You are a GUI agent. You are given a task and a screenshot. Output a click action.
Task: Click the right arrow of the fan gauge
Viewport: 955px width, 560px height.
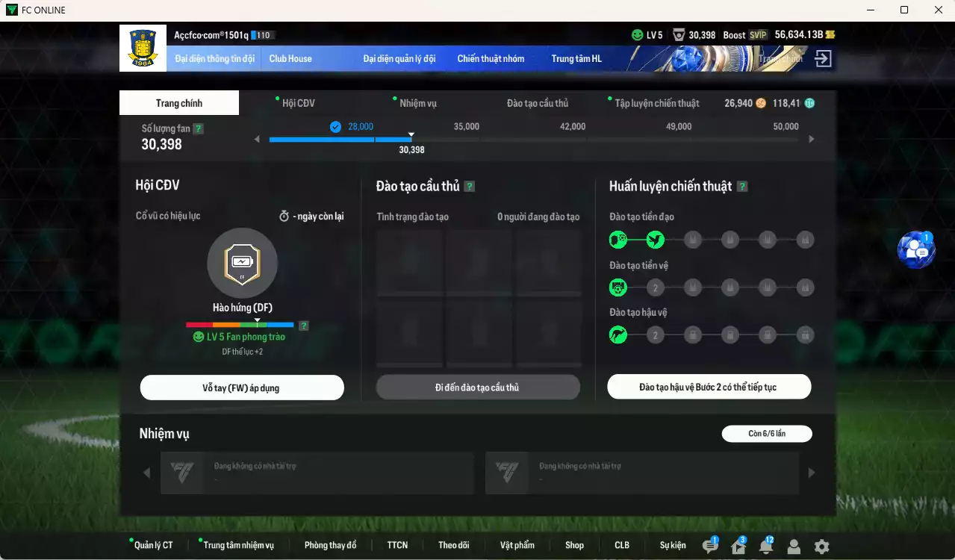point(810,138)
